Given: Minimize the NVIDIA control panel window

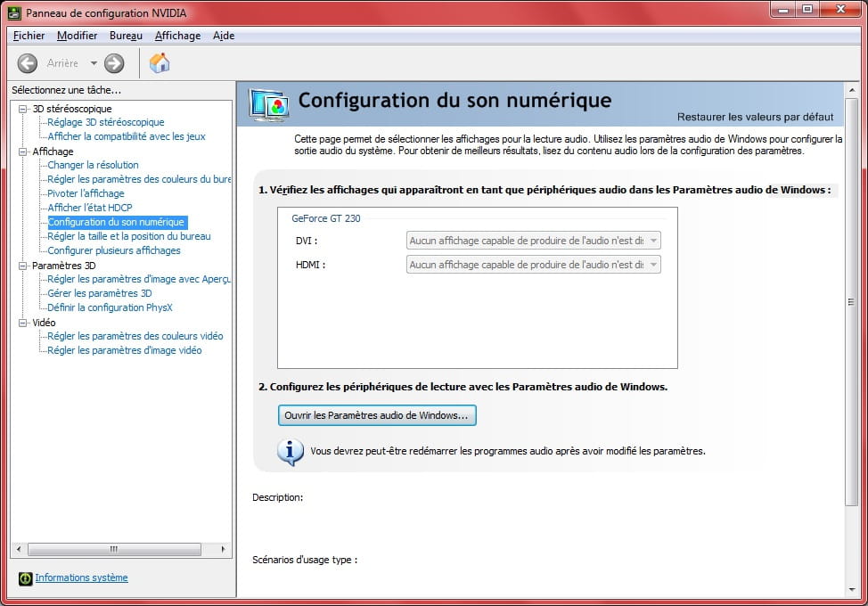Looking at the screenshot, I should pyautogui.click(x=783, y=10).
